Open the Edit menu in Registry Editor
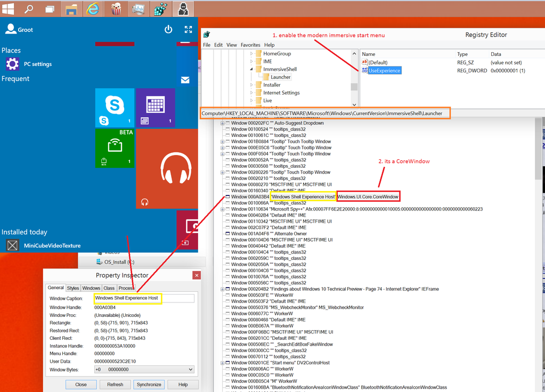Image resolution: width=545 pixels, height=392 pixels. [218, 45]
